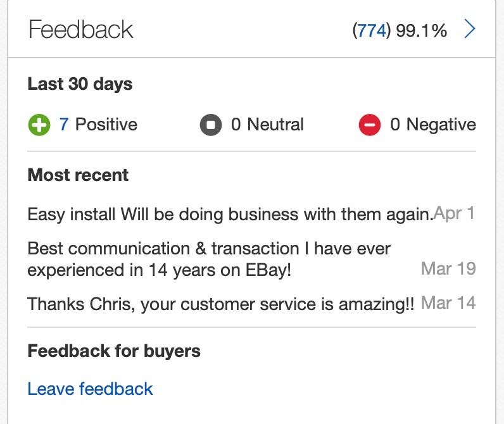Click the Apr 1 feedback date
The height and width of the screenshot is (424, 504).
[454, 213]
